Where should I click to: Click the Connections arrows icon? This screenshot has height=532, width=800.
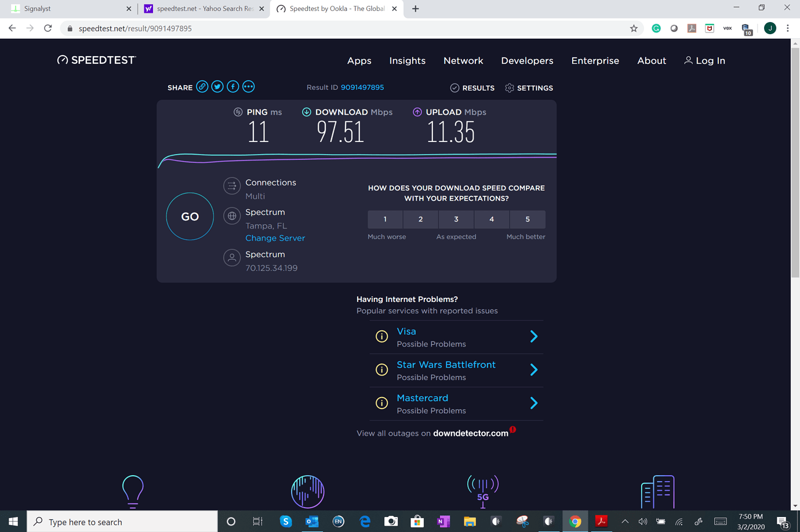click(x=232, y=186)
